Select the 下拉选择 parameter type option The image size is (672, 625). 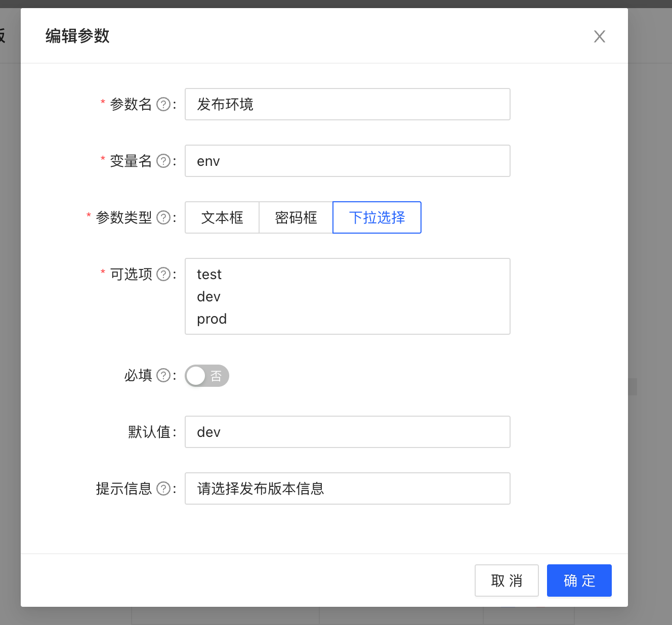coord(376,217)
